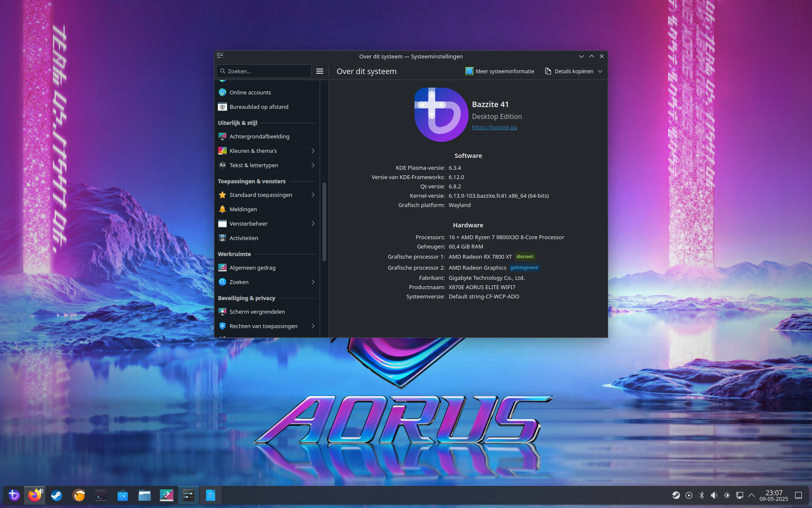812x508 pixels.
Task: Open the Zoeken sidebar category
Action: click(x=267, y=282)
